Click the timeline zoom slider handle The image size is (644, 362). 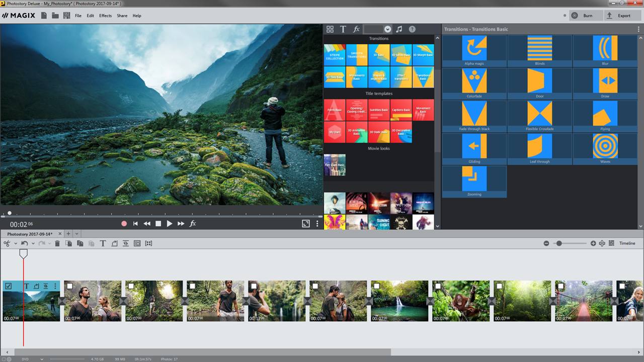(x=558, y=243)
